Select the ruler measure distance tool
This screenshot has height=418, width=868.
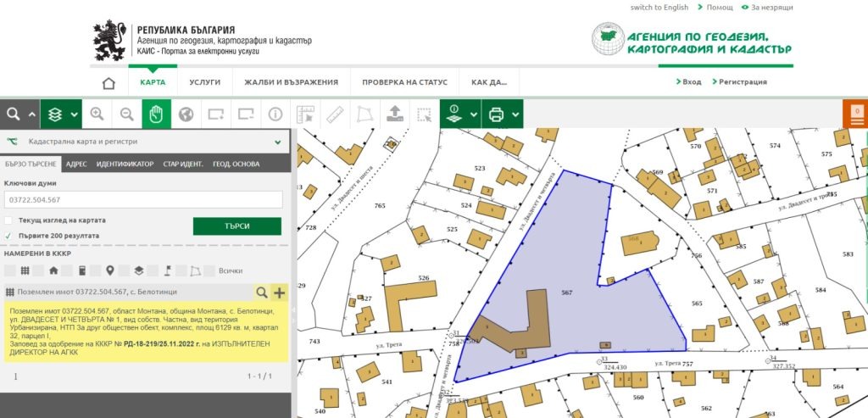click(x=334, y=114)
